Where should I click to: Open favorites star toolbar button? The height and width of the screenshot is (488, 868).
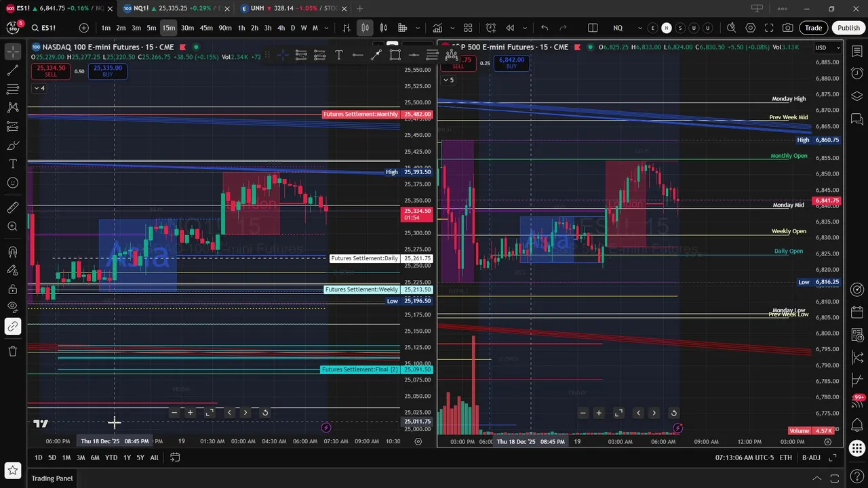[12, 470]
